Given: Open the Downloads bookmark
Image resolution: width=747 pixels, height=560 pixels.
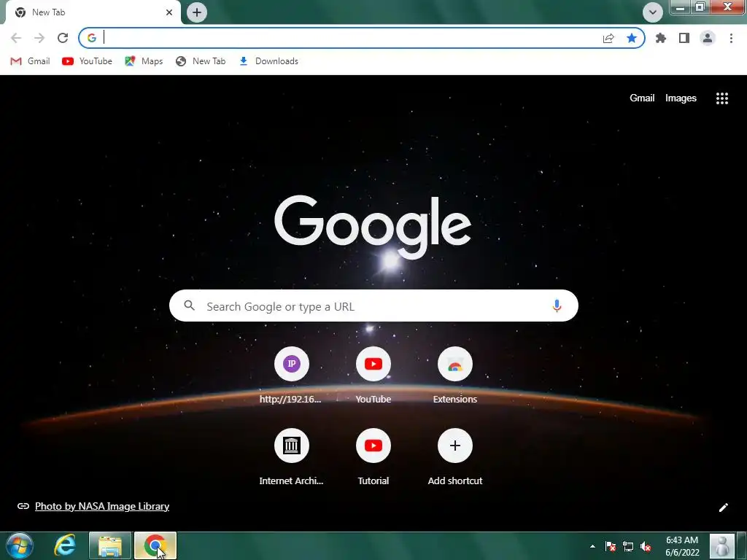Looking at the screenshot, I should pos(268,61).
